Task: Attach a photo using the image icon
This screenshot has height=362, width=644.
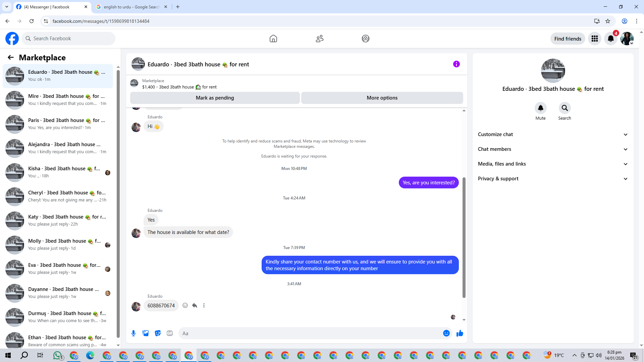Action: click(146, 333)
